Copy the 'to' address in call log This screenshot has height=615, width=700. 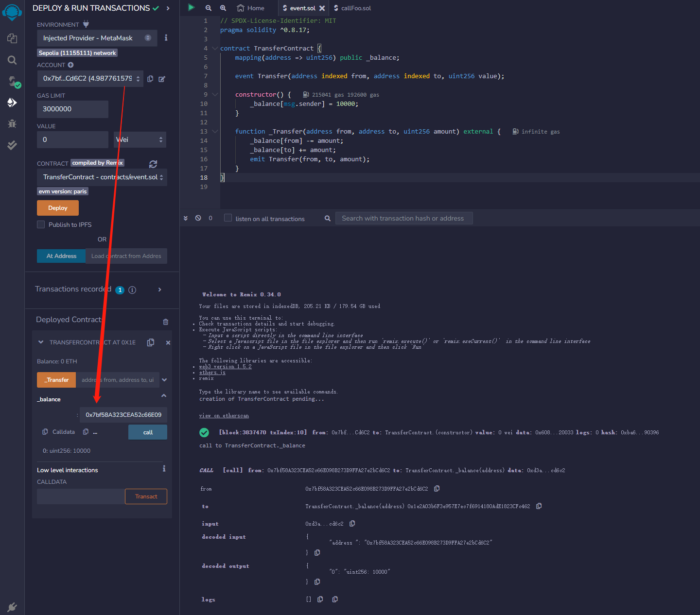(x=539, y=506)
